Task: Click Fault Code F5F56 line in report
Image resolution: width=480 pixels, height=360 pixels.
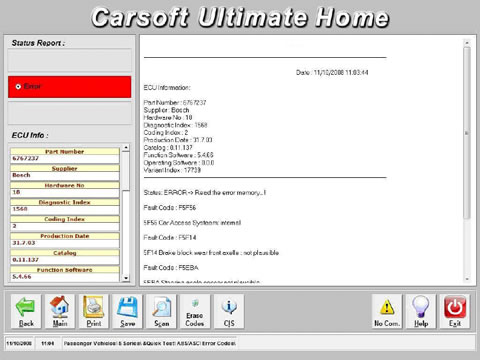Action: pos(170,208)
